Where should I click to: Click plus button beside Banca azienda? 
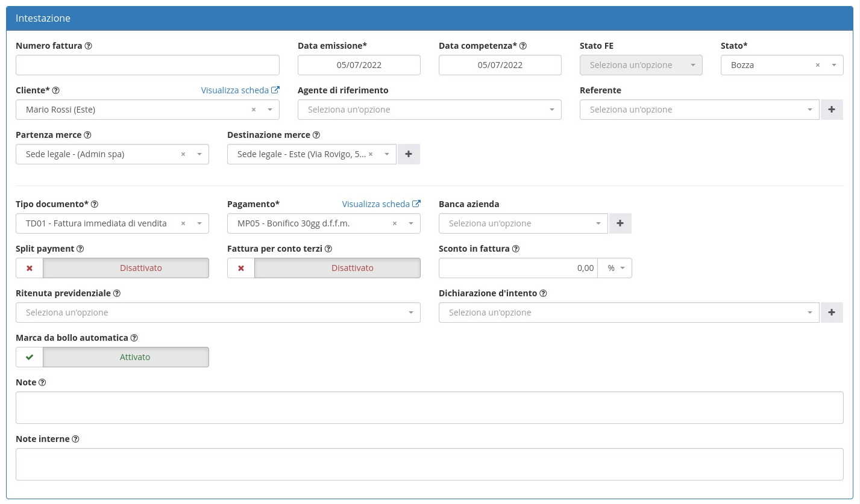tap(620, 223)
